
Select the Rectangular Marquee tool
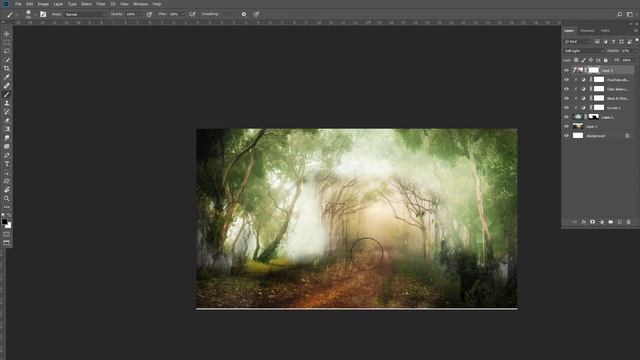(7, 42)
